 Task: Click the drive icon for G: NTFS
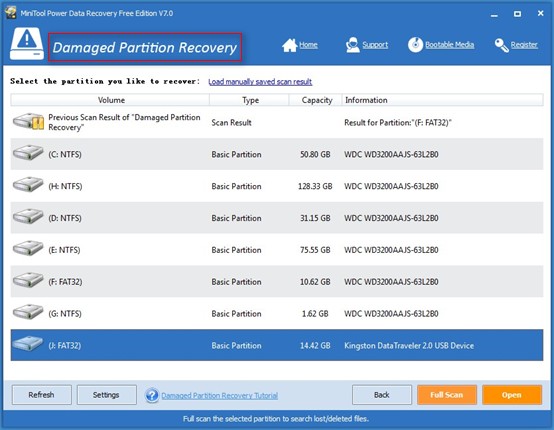point(28,312)
